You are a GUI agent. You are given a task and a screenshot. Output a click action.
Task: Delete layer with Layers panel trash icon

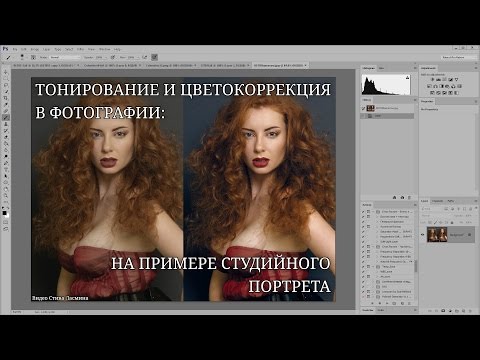469,311
